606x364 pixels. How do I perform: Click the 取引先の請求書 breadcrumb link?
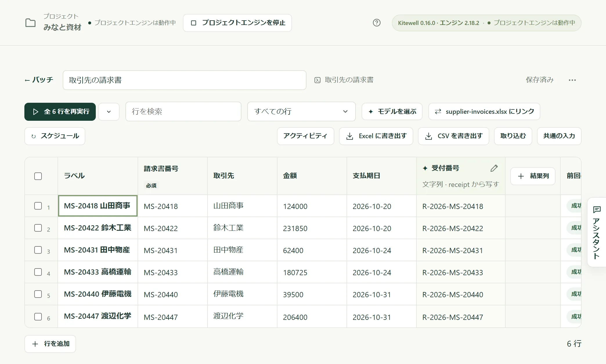click(x=344, y=80)
